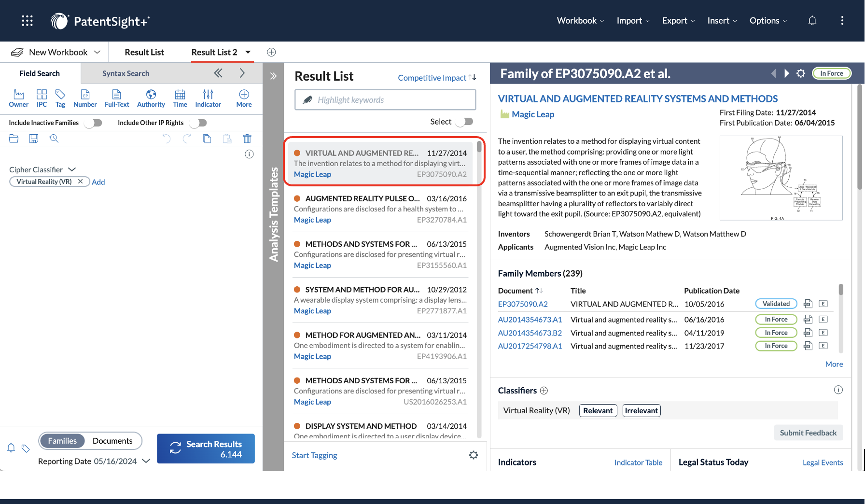Screen dimensions: 865x504
Task: Click the FIG. 4A patent drawing thumbnail
Action: tap(781, 178)
